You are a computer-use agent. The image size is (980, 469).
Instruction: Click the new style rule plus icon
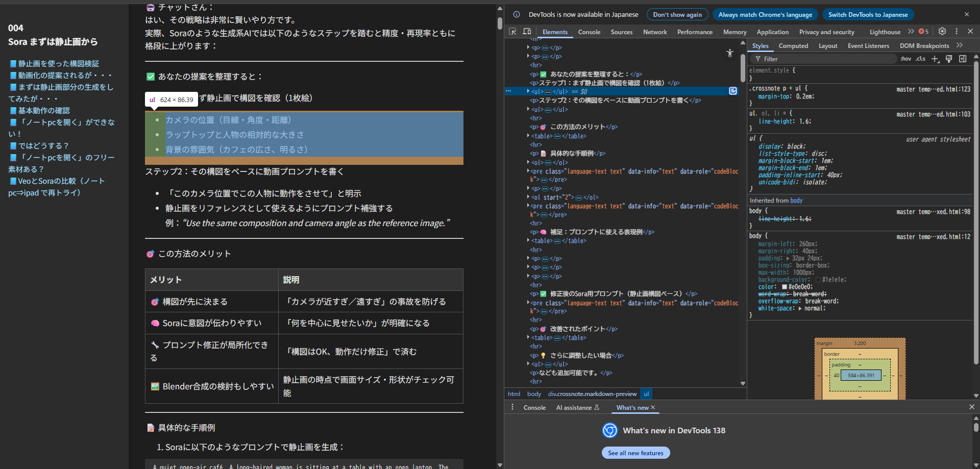[935, 59]
